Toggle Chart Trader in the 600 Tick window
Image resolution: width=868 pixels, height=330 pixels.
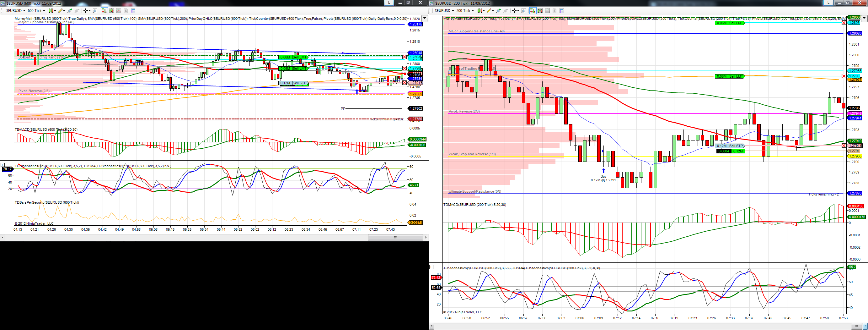pos(104,11)
